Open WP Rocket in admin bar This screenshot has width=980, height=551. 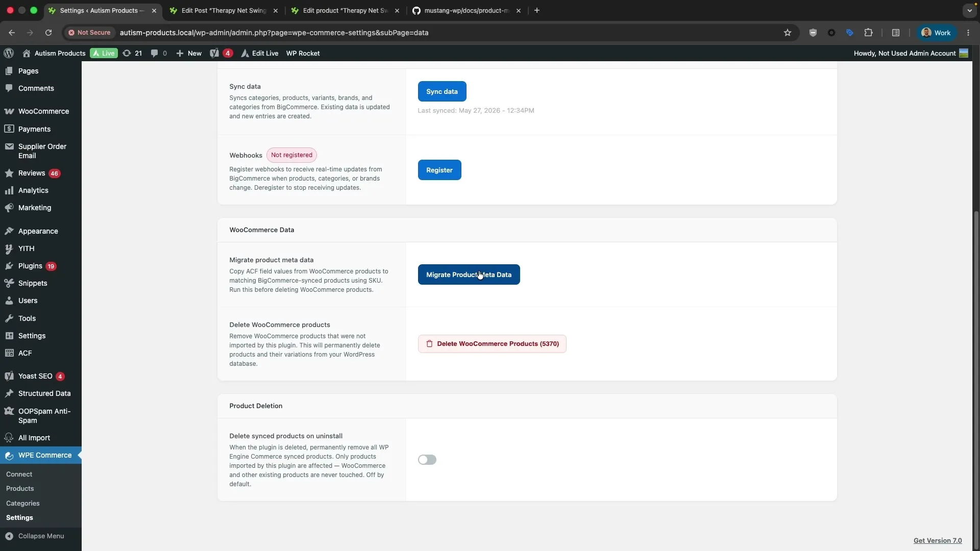coord(303,53)
